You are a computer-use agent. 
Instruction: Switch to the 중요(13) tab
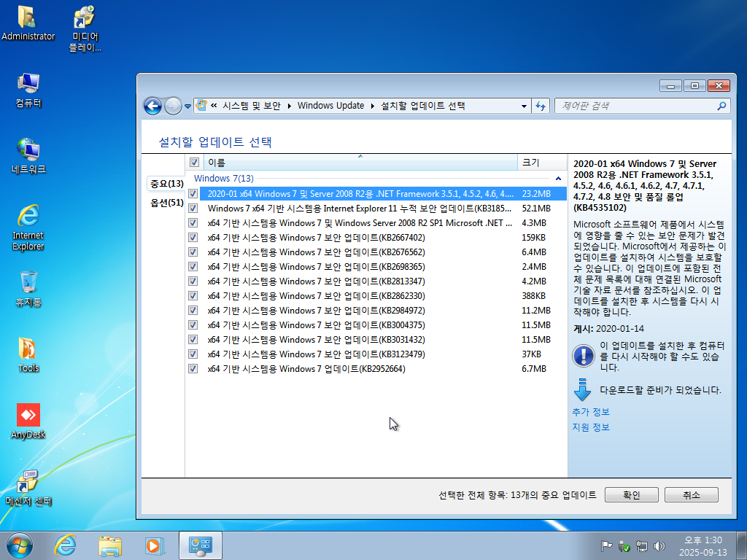point(166,183)
